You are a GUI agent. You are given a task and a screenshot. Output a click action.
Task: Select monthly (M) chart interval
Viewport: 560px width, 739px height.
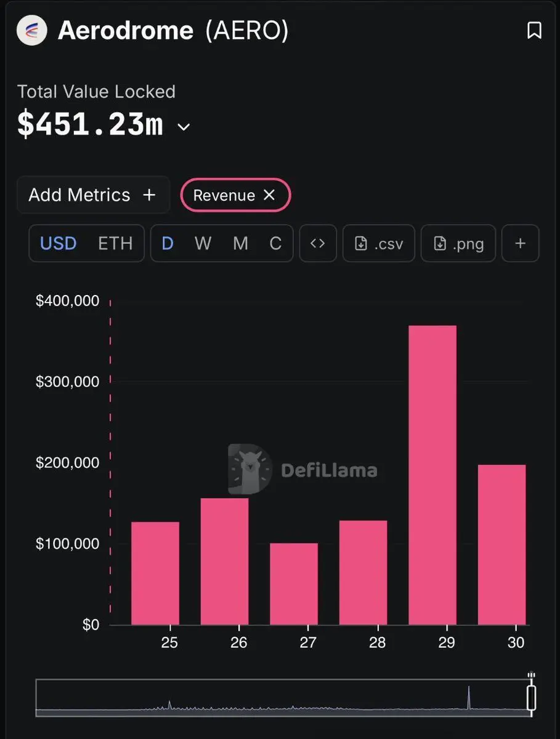[x=240, y=243]
